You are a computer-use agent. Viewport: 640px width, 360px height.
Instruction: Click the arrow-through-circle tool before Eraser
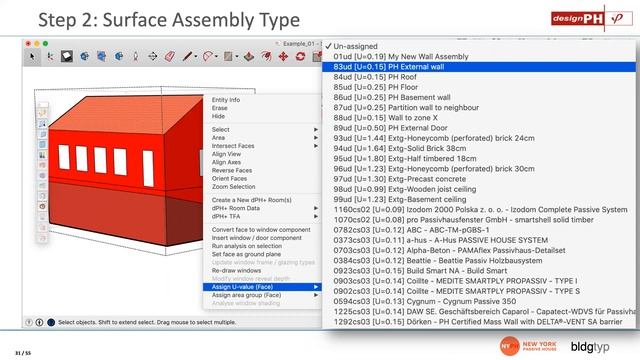(153, 56)
